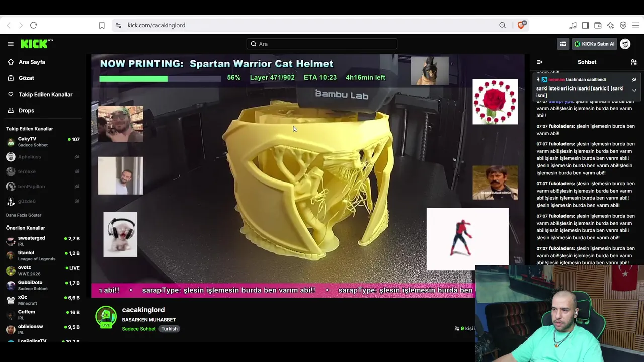Open the Brave Shields lion icon
The image size is (644, 362).
tap(521, 25)
